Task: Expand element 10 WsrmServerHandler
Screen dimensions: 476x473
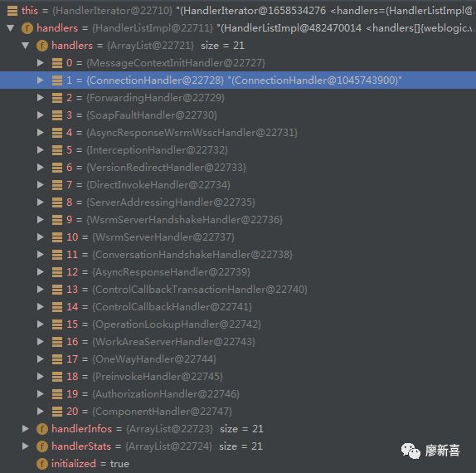Action: pos(40,237)
